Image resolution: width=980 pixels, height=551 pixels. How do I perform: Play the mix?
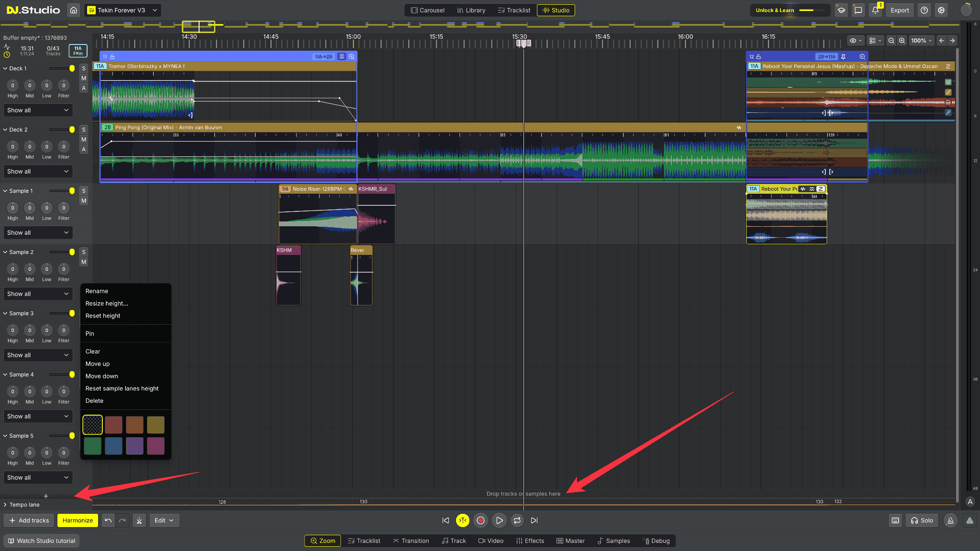[x=499, y=520]
